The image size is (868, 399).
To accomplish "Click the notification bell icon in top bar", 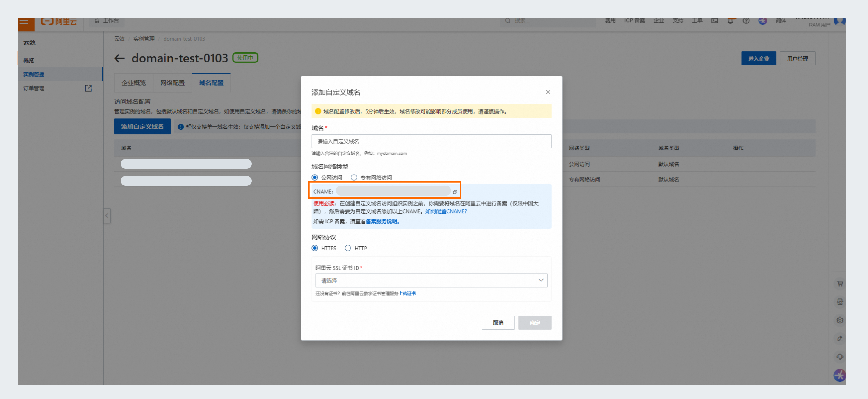I will click(730, 21).
